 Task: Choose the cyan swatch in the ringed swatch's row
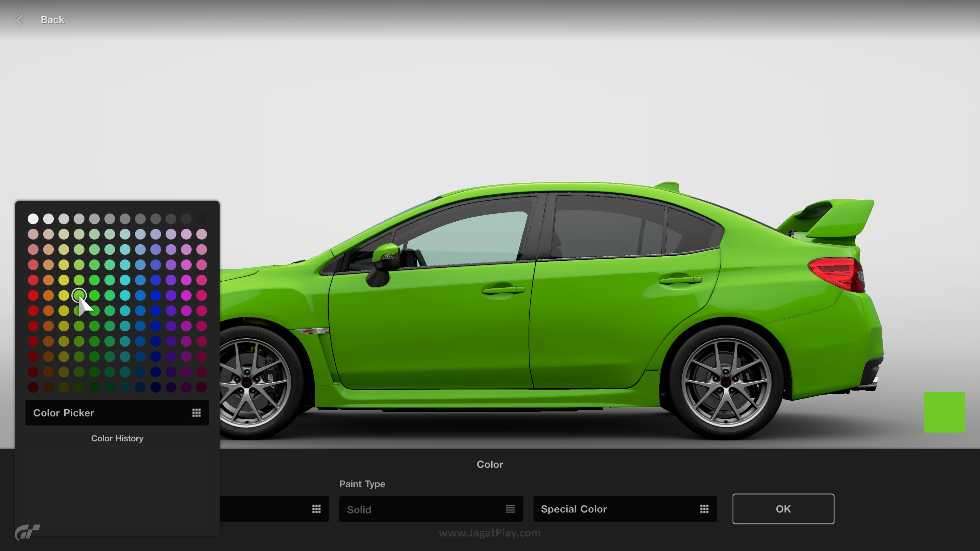point(125,295)
